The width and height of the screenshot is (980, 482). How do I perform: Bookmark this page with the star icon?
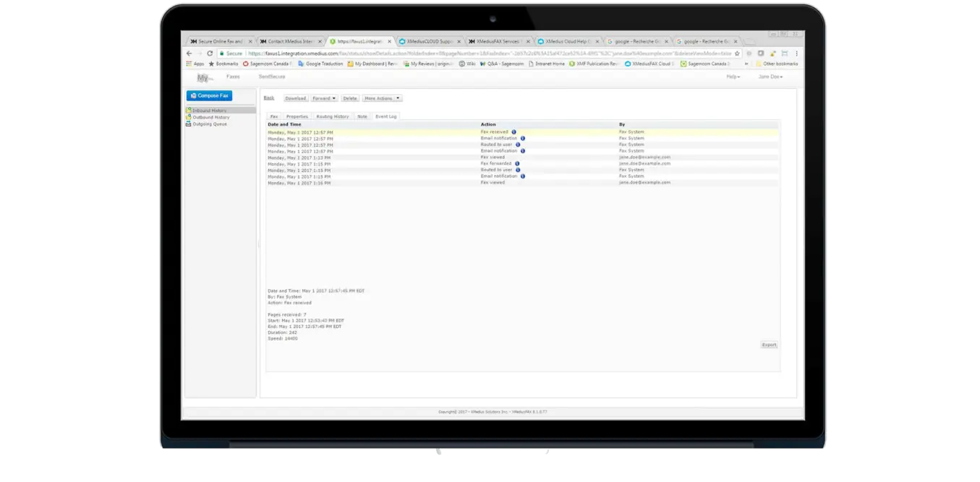[x=736, y=53]
